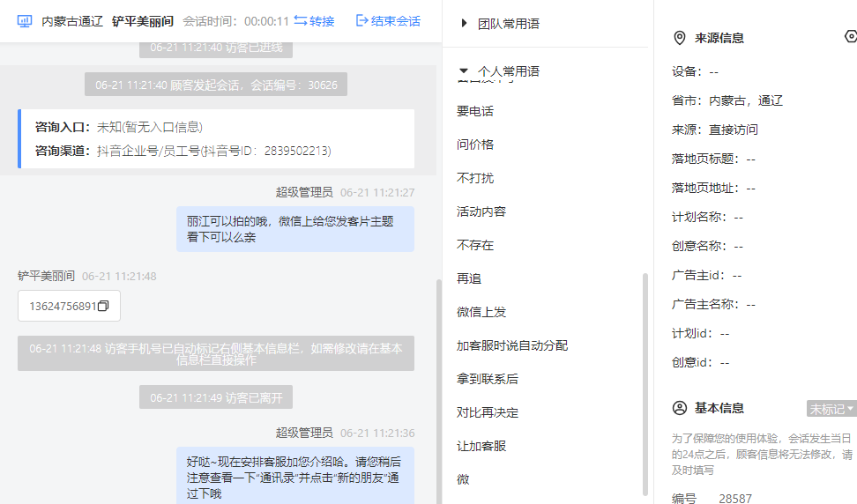The height and width of the screenshot is (504, 857).
Task: Open the 未标记 tag dropdown
Action: coord(831,409)
